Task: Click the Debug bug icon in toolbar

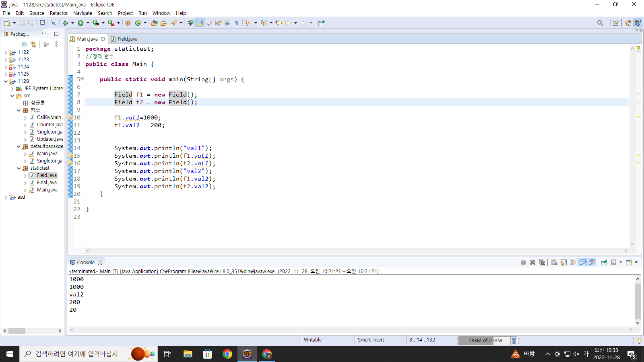Action: click(65, 23)
